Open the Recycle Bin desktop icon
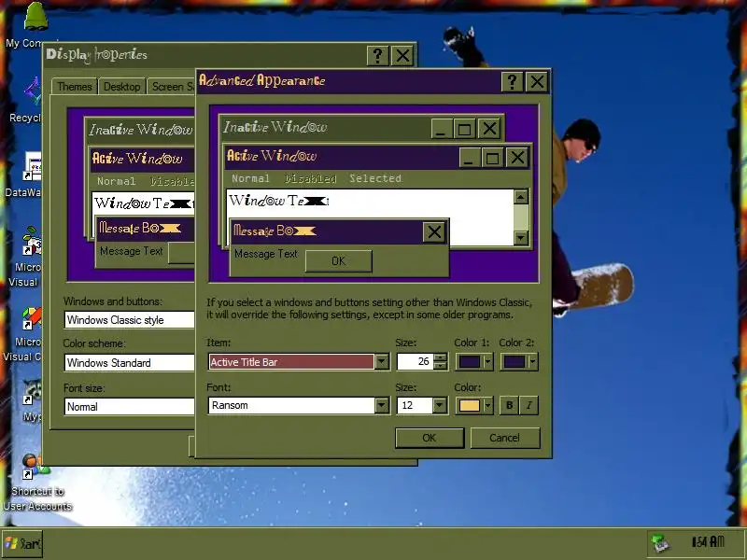Image resolution: width=747 pixels, height=560 pixels. (x=33, y=91)
